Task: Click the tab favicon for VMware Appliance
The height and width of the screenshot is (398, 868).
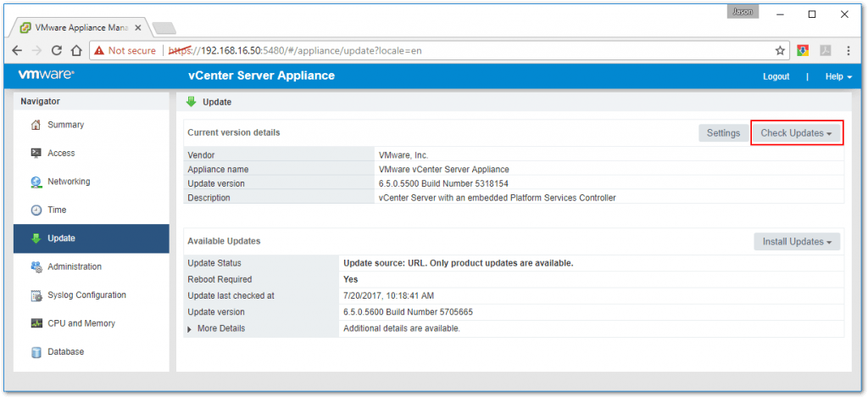Action: coord(25,27)
